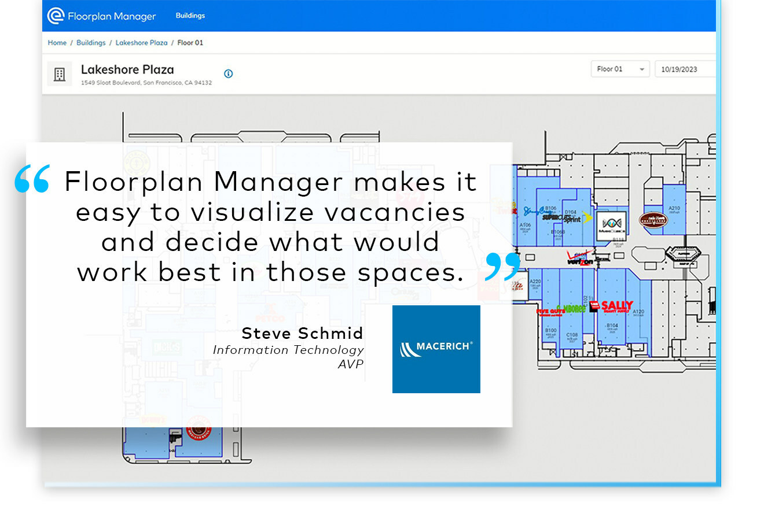Select unit A210 on the floorplan
764x532 pixels.
click(x=674, y=209)
